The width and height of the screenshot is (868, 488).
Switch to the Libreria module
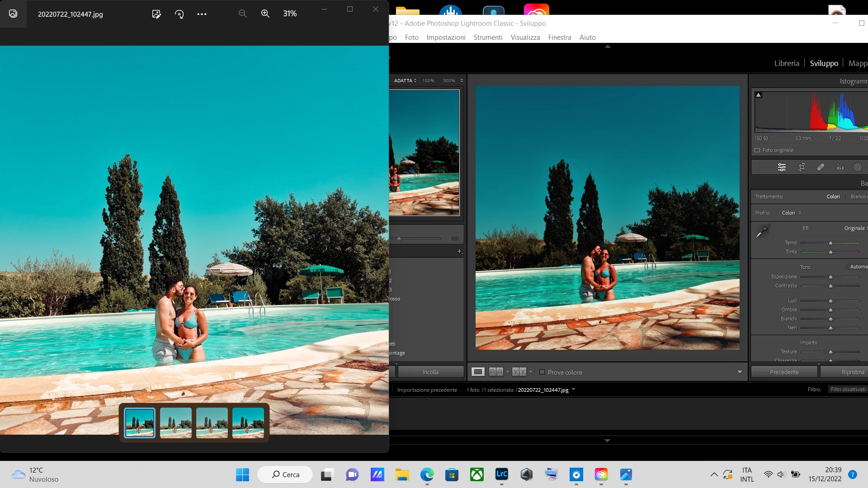(786, 63)
